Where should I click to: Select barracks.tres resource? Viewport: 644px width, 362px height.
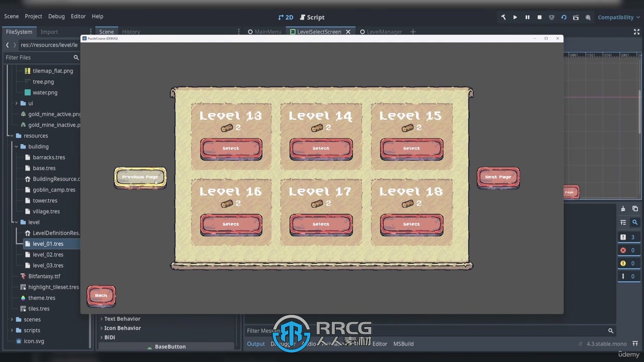48,157
